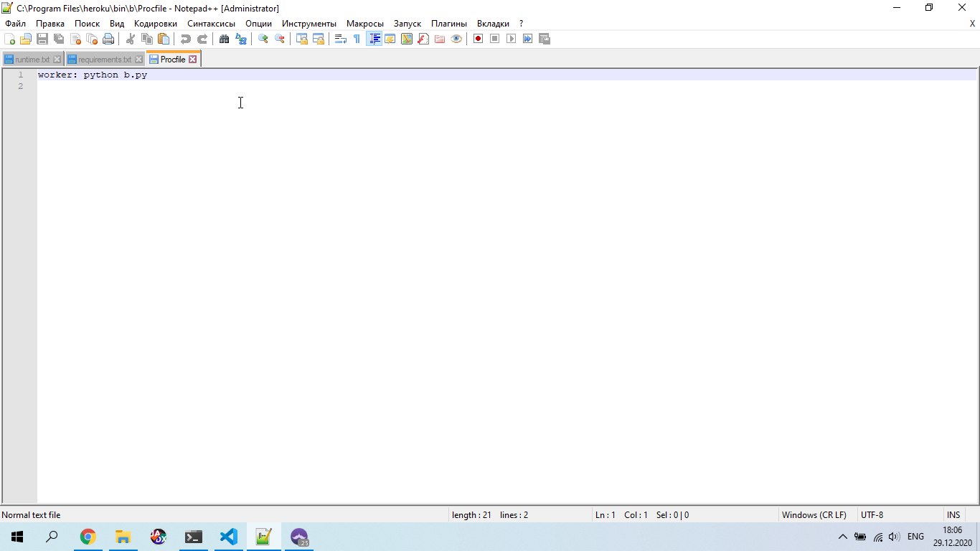Viewport: 980px width, 551px height.
Task: Click the Zoom Out magnifier icon
Action: [x=280, y=39]
